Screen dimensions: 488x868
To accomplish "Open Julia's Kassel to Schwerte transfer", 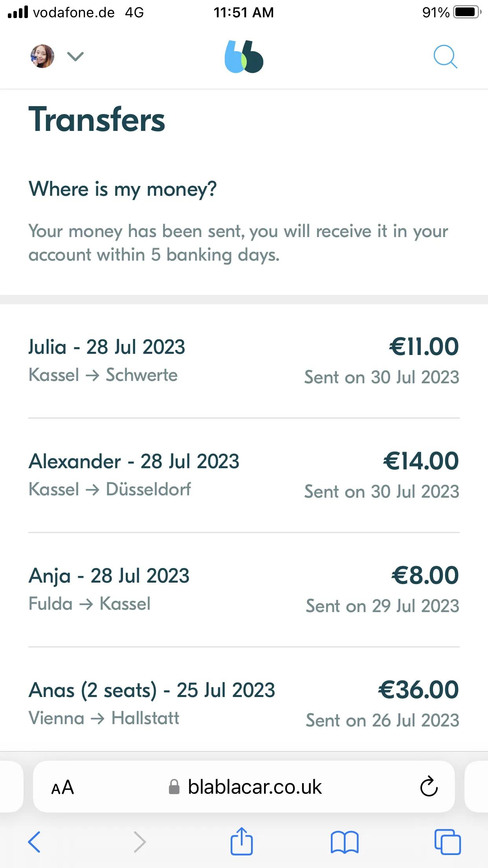I will pos(244,361).
